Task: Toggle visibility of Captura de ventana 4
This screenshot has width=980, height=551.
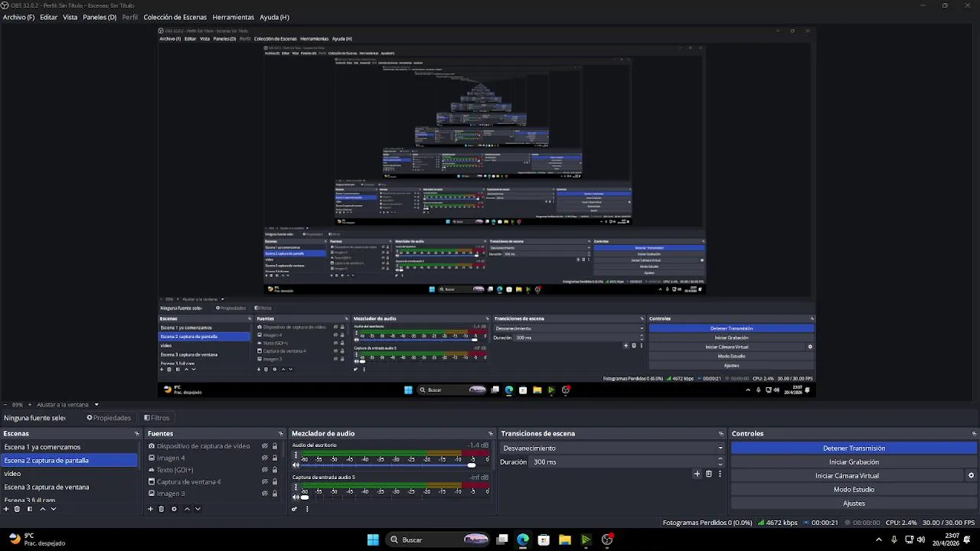Action: click(265, 482)
